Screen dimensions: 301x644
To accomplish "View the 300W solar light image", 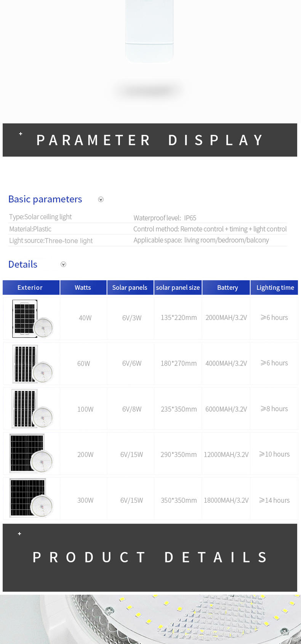I will tap(31, 498).
